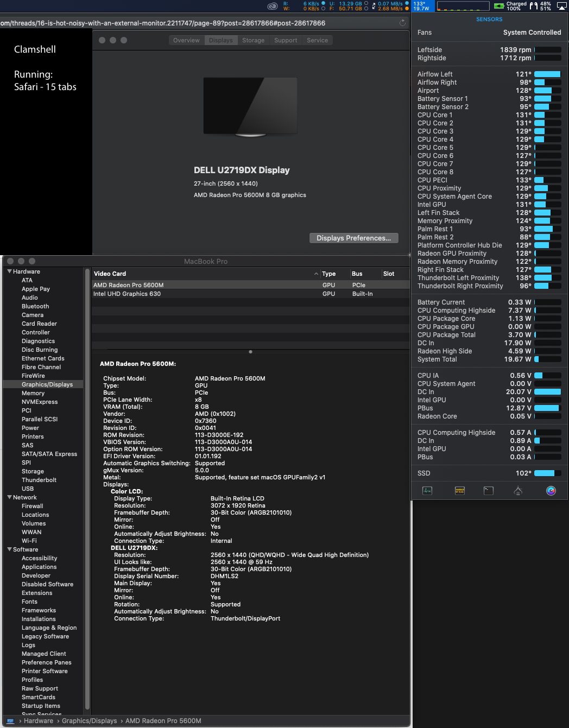Screen dimensions: 569x728
Task: Open the Storage tab
Action: pos(253,40)
